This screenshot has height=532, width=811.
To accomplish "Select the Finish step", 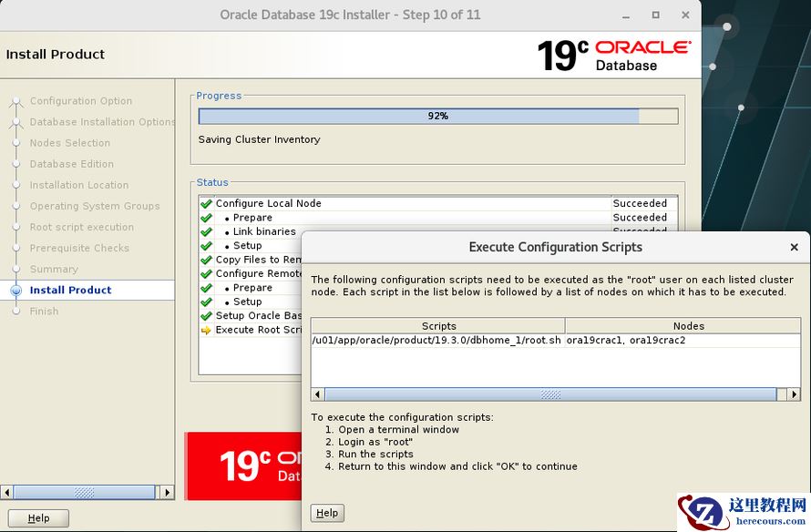I will pos(44,312).
